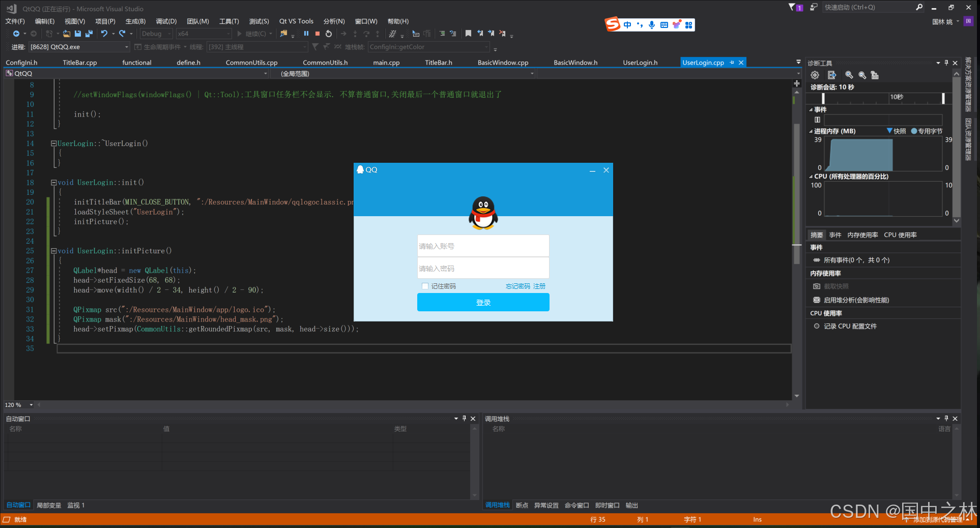Click the QQ account input field
This screenshot has width=980, height=528.
(x=483, y=246)
